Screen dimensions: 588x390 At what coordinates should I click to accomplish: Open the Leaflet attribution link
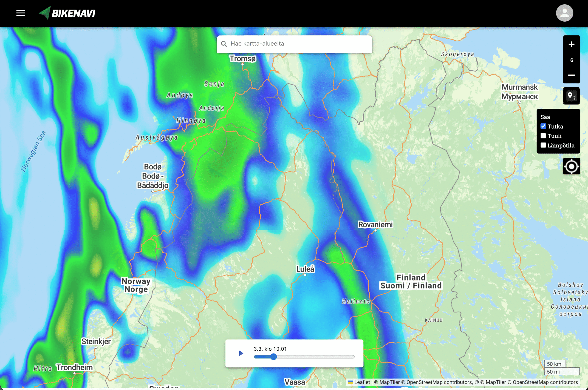coord(362,382)
